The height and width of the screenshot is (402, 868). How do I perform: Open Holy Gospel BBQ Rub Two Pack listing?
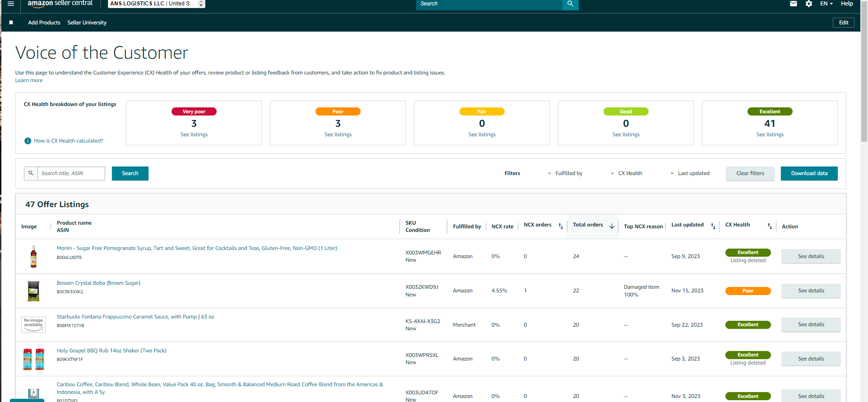pos(111,351)
